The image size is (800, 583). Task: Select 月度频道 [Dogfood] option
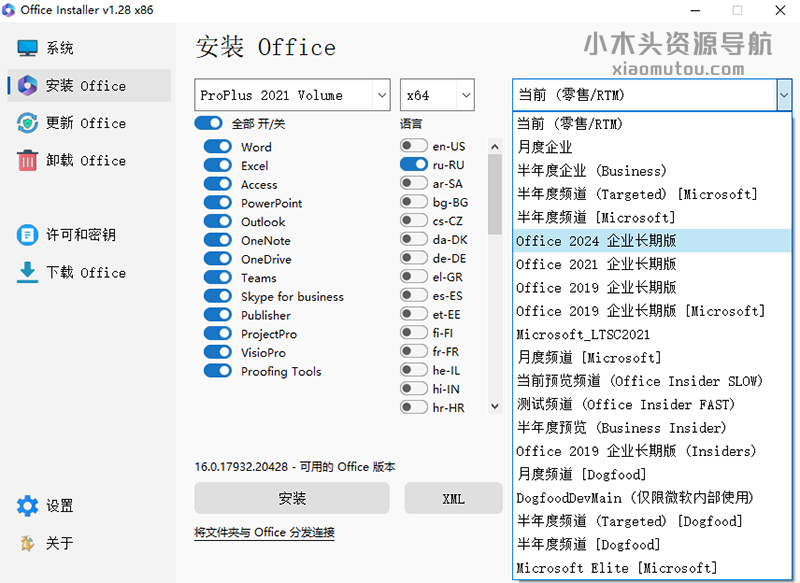(652, 474)
